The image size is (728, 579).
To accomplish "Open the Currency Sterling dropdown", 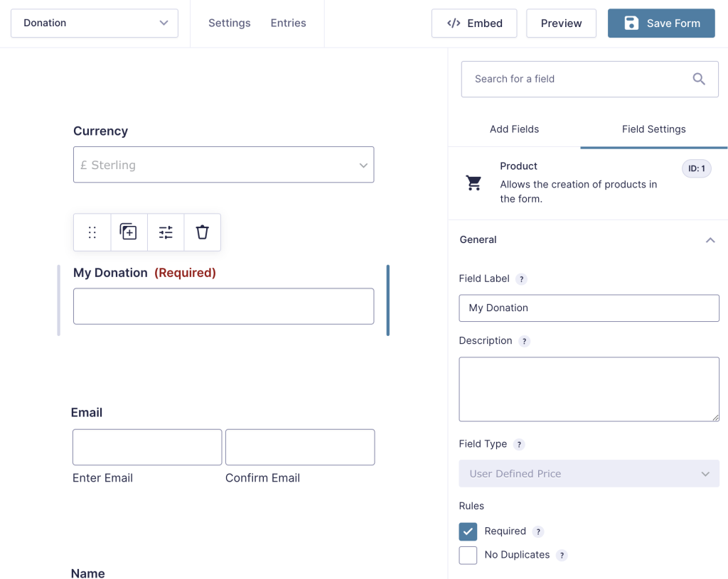I will 224,165.
